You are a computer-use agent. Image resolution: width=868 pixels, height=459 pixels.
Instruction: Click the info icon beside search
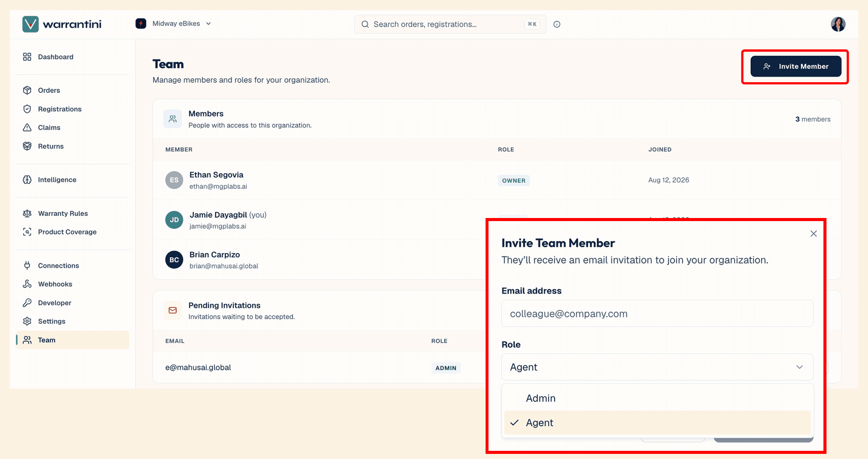click(x=557, y=24)
